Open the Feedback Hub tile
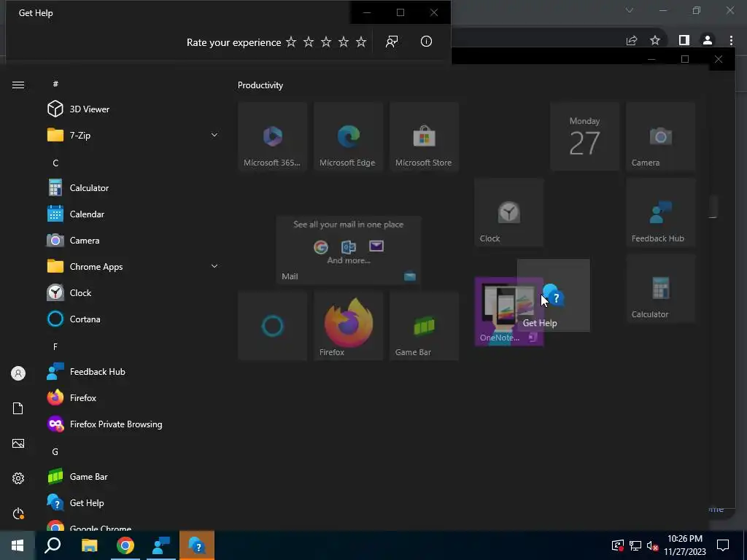747x560 pixels. click(660, 212)
